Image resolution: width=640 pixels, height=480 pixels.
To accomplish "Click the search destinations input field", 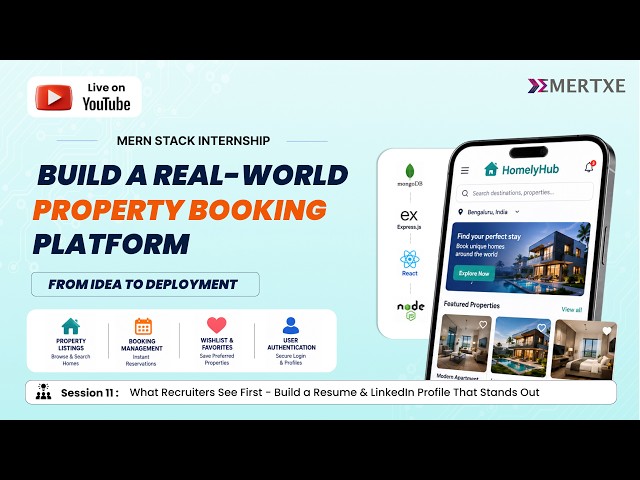I will [524, 193].
